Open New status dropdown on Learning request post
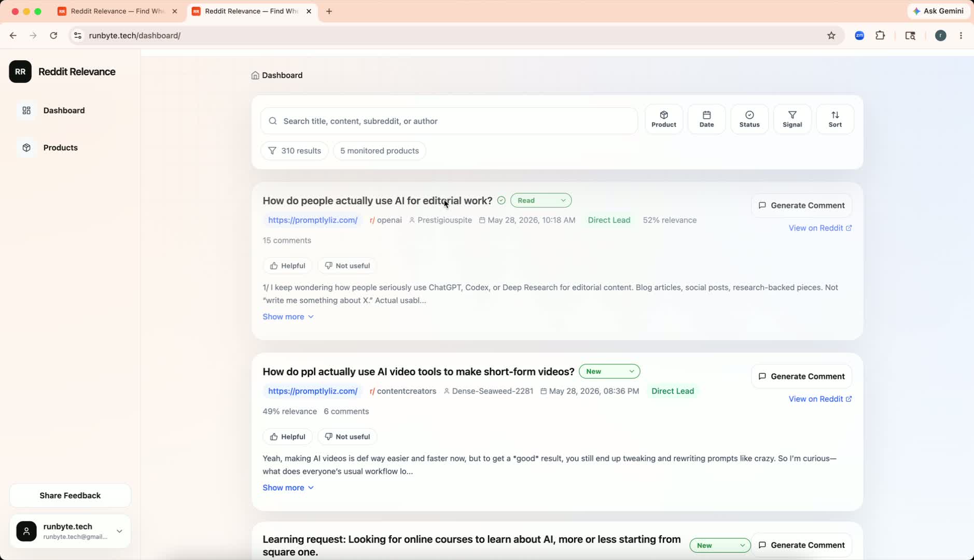This screenshot has height=560, width=974. [x=719, y=545]
